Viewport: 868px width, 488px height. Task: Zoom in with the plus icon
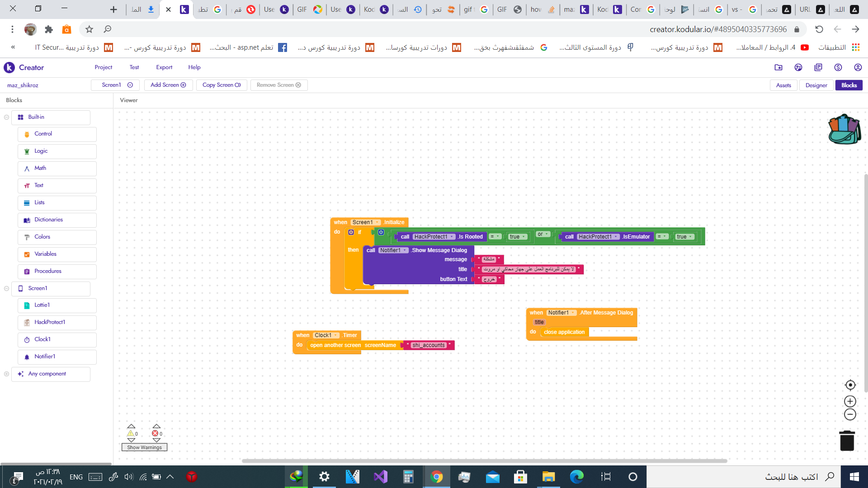click(850, 401)
